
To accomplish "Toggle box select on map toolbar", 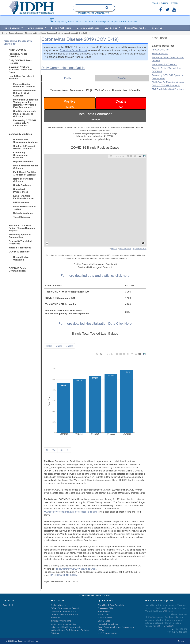I will click(119, 156).
